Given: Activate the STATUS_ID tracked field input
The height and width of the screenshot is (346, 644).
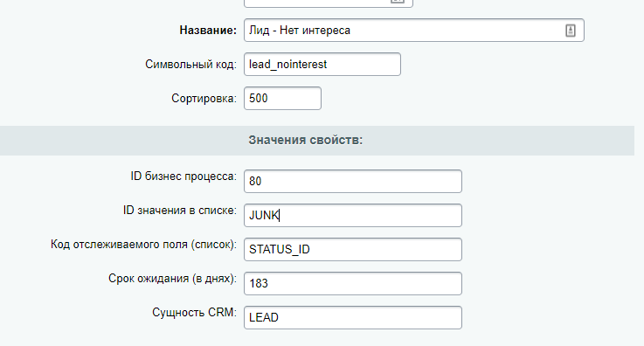Looking at the screenshot, I should 353,250.
